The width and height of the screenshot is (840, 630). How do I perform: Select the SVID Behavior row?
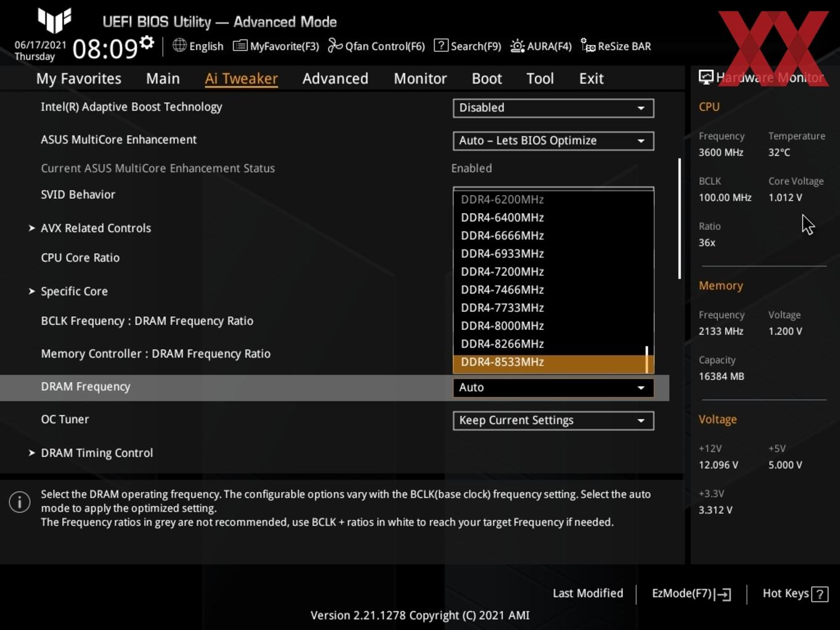tap(78, 195)
